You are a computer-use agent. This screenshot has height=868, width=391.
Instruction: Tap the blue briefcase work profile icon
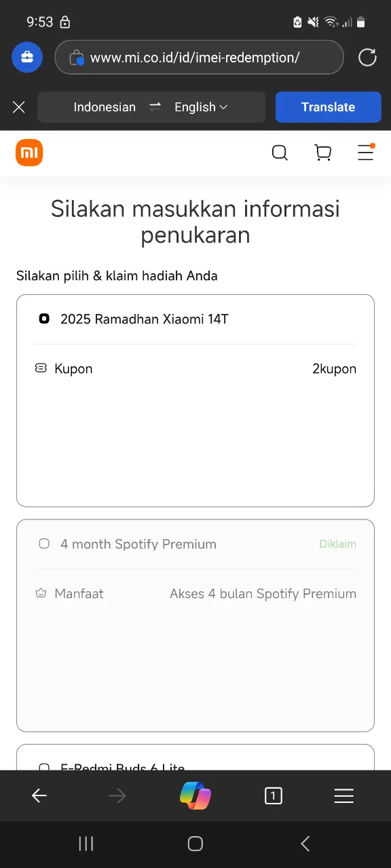[x=27, y=57]
